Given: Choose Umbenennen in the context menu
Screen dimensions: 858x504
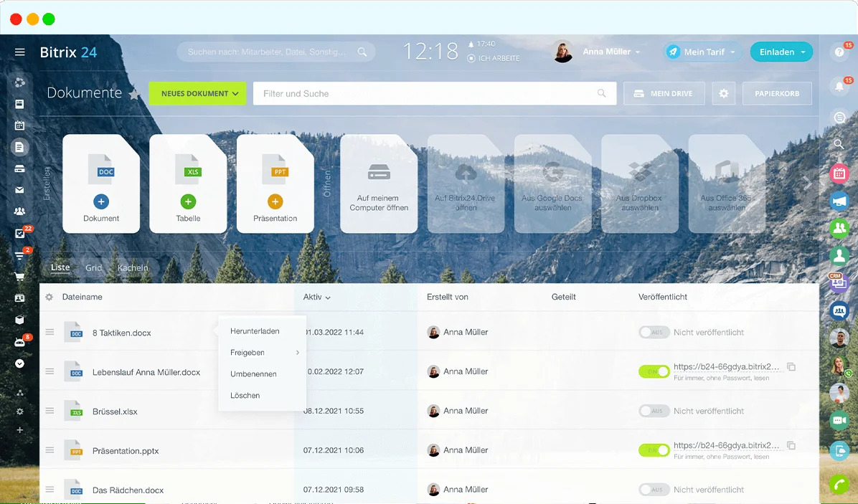Looking at the screenshot, I should click(253, 374).
